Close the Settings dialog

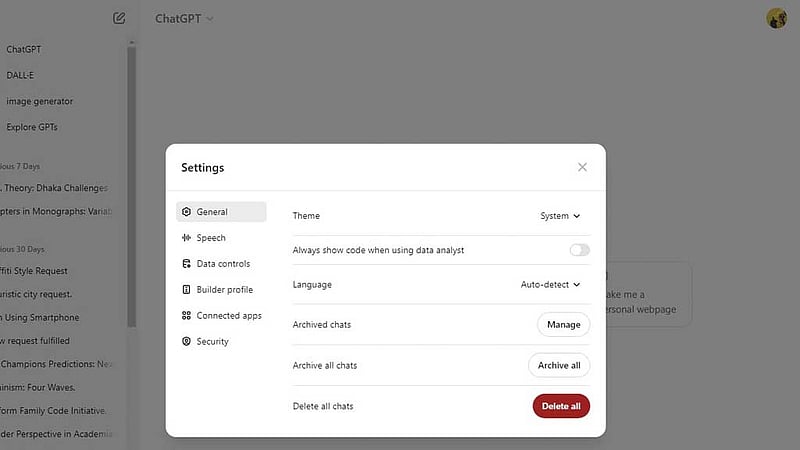coord(582,167)
